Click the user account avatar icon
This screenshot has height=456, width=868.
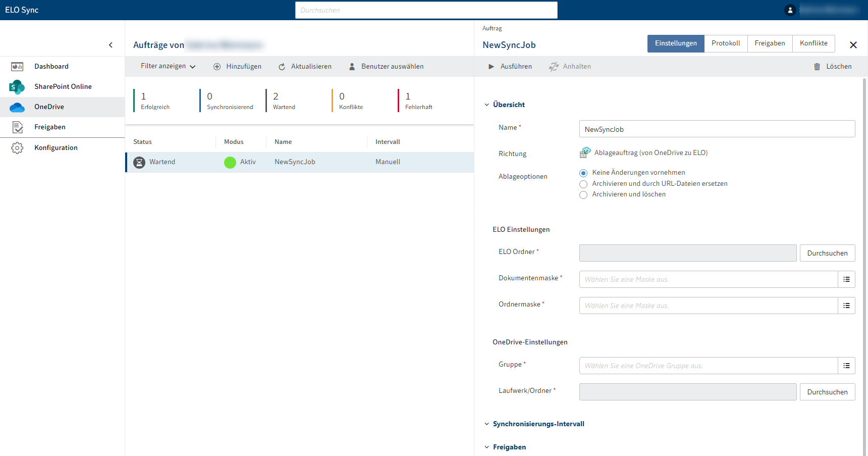[x=790, y=10]
